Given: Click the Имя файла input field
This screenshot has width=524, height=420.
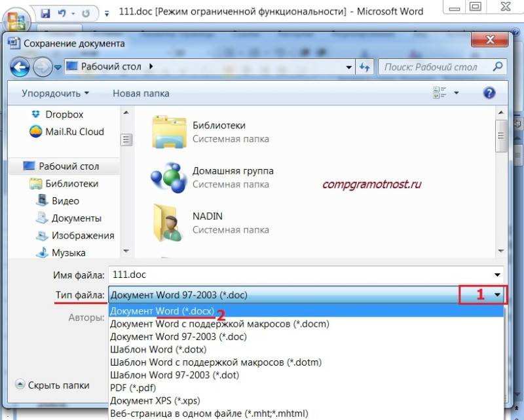Looking at the screenshot, I should click(301, 275).
